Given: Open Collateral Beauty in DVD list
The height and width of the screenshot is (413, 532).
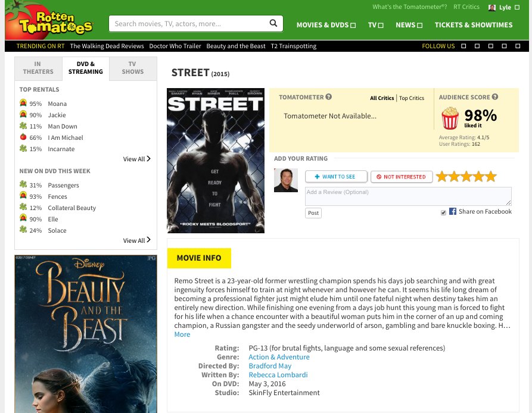Looking at the screenshot, I should (71, 208).
